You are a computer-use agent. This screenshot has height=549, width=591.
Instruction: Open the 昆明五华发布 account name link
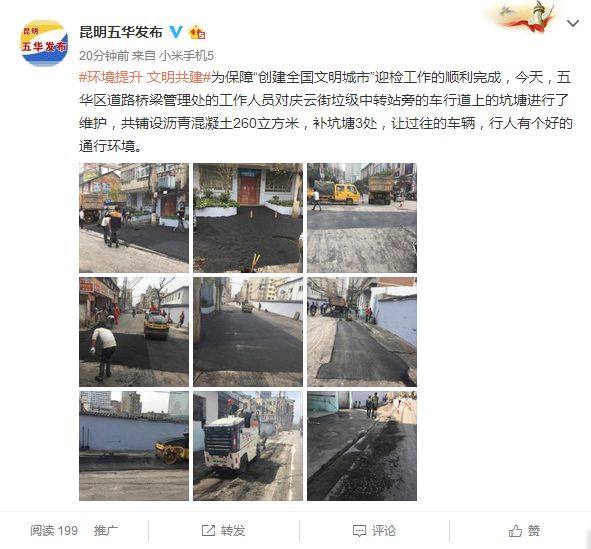(121, 32)
